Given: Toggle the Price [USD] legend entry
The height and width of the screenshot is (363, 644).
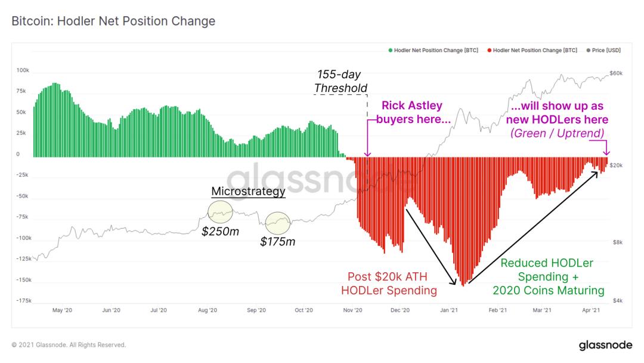Looking at the screenshot, I should click(603, 51).
